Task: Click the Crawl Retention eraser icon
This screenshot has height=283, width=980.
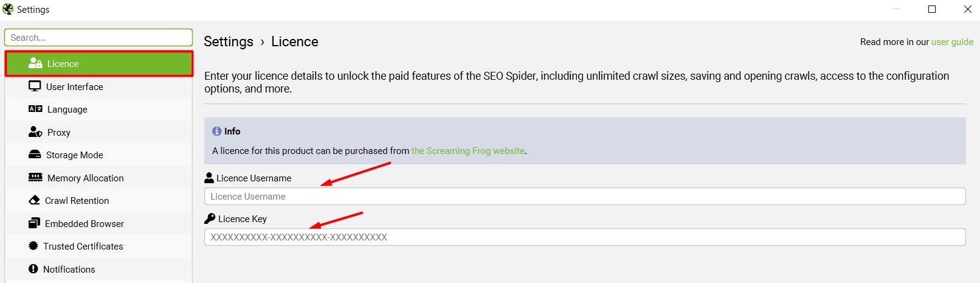Action: [x=34, y=200]
